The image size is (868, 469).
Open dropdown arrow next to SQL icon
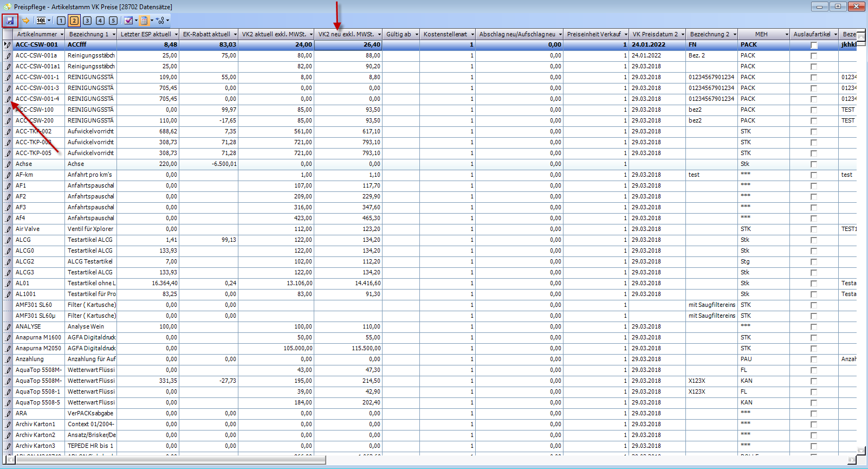[49, 21]
